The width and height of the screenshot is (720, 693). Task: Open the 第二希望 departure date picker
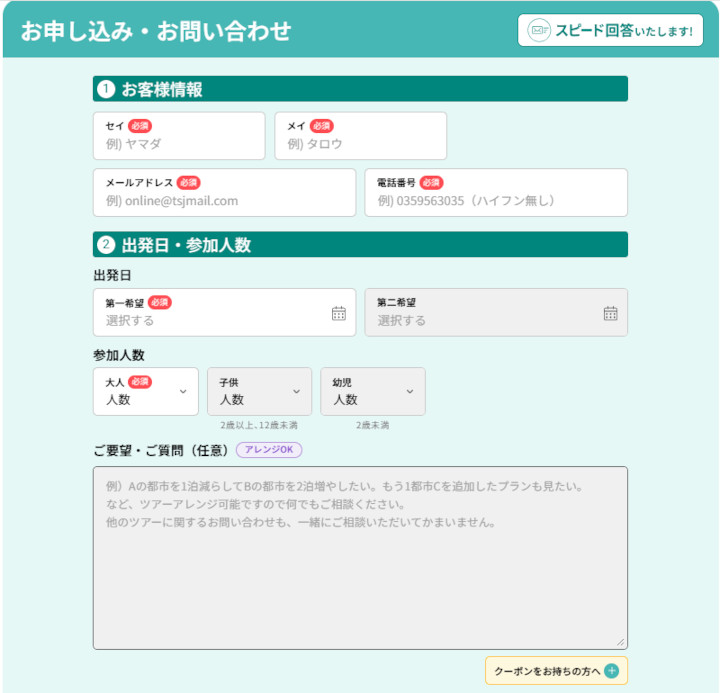coord(496,312)
